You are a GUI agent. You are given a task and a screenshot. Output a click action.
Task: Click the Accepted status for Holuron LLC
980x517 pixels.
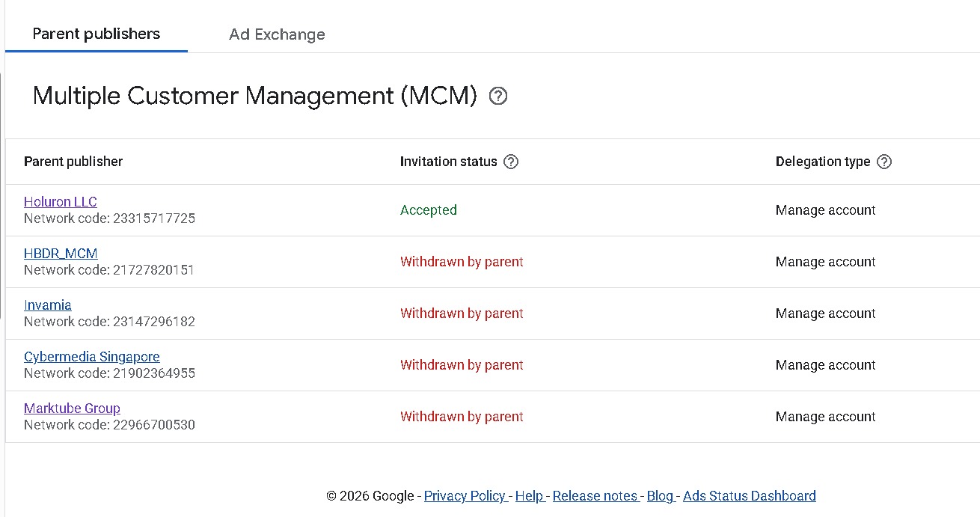pyautogui.click(x=429, y=210)
